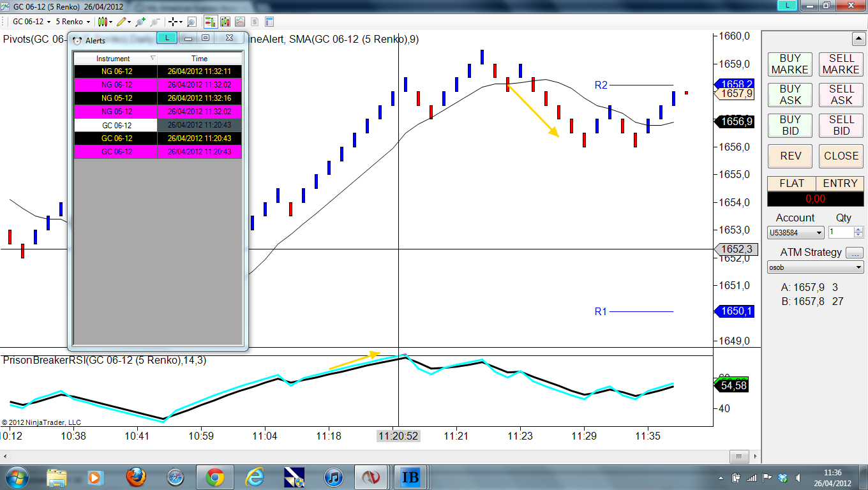This screenshot has width=868, height=490.
Task: Click the BUY MARKET button
Action: point(790,64)
